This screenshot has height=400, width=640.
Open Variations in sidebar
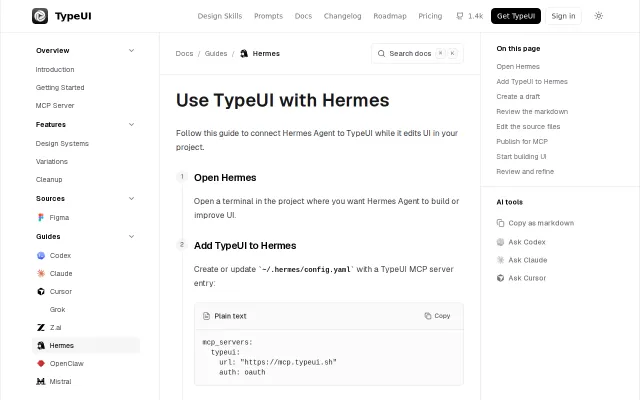tap(51, 161)
